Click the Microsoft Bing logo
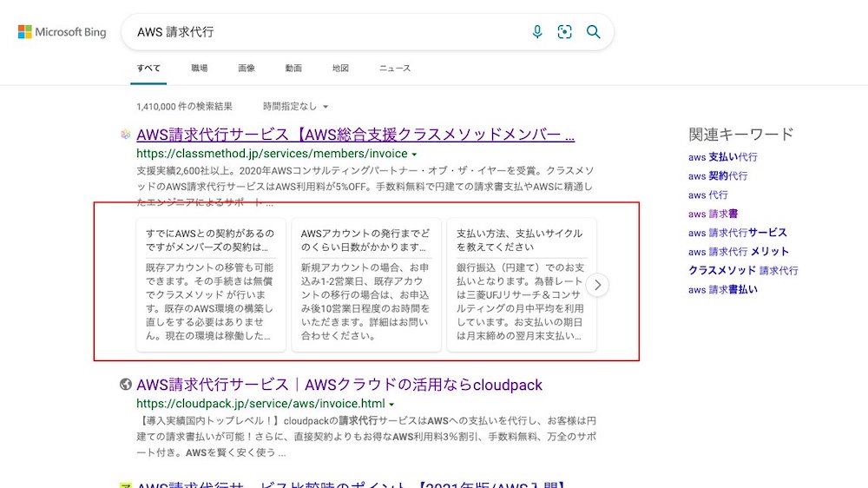The width and height of the screenshot is (868, 488). coord(62,32)
